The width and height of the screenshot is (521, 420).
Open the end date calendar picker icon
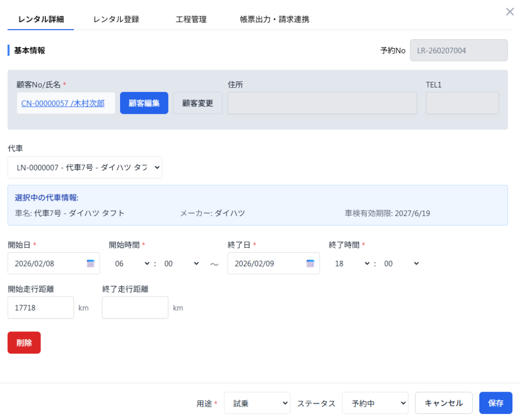pos(310,263)
